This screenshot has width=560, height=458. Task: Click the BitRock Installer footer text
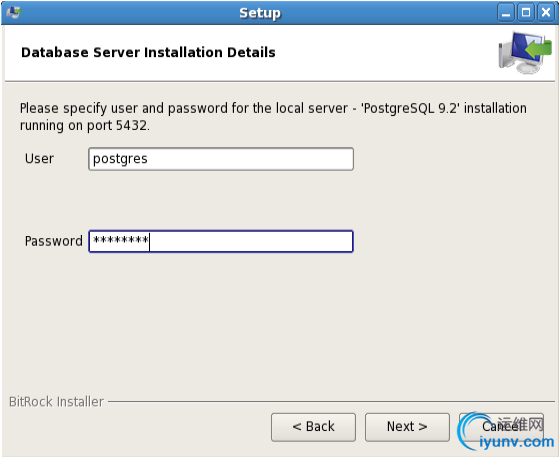(x=56, y=402)
